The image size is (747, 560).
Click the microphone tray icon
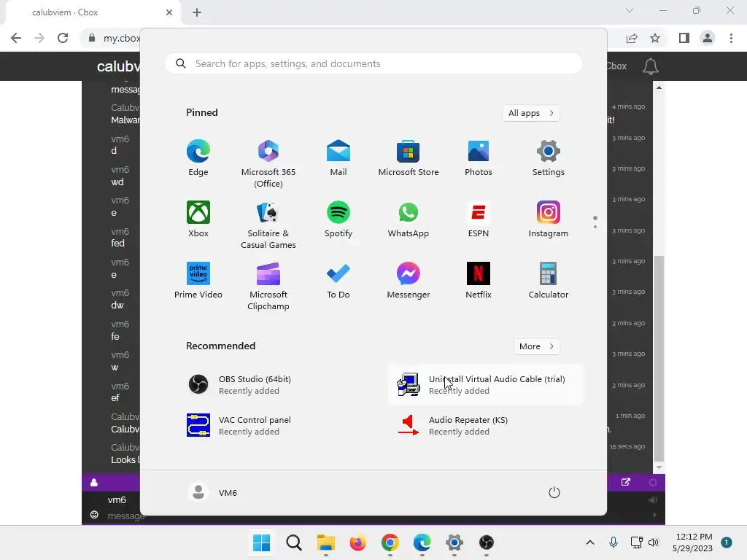click(x=614, y=542)
